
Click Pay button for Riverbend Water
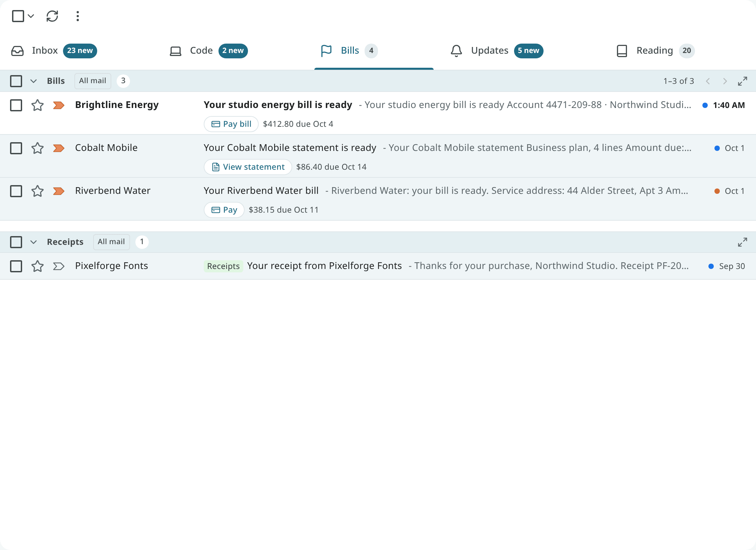click(224, 210)
